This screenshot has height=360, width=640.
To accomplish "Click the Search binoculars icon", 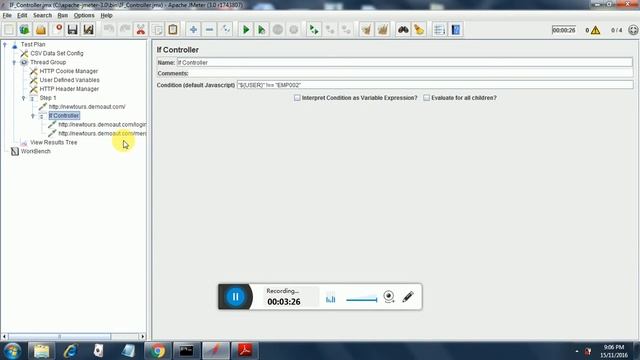I will [403, 29].
